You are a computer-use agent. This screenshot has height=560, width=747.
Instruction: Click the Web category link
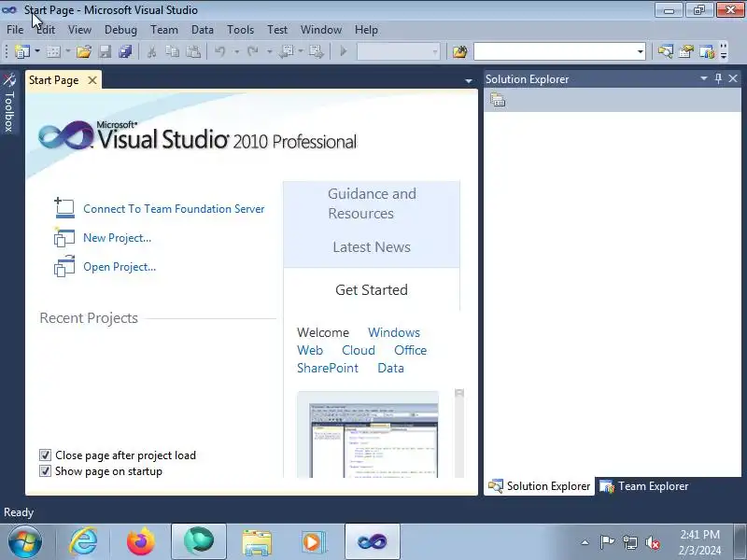[310, 350]
